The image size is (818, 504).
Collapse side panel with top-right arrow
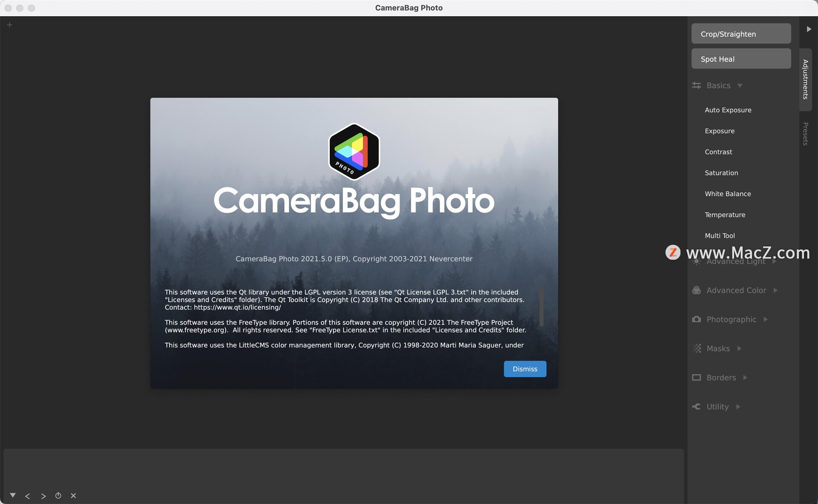809,29
